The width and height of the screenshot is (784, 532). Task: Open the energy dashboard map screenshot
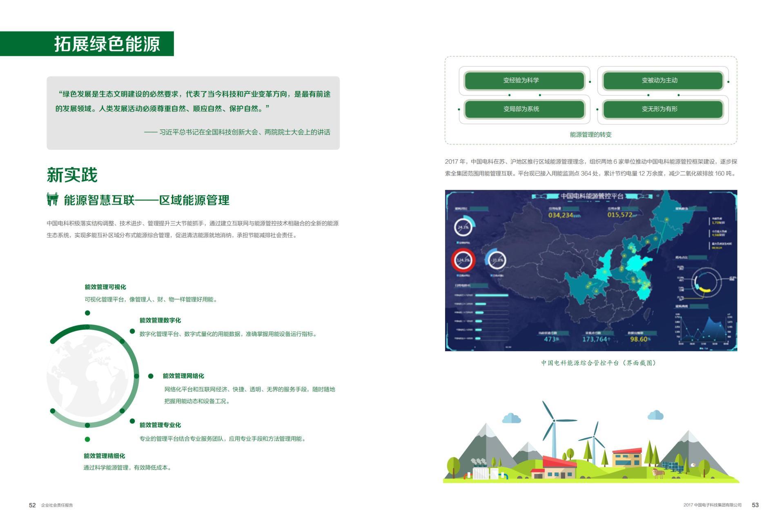click(591, 270)
